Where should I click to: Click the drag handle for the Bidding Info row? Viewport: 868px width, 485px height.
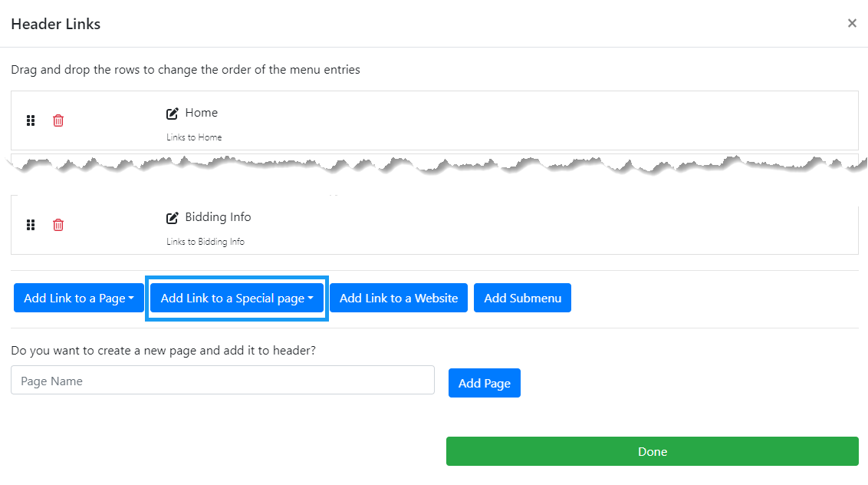click(x=31, y=225)
